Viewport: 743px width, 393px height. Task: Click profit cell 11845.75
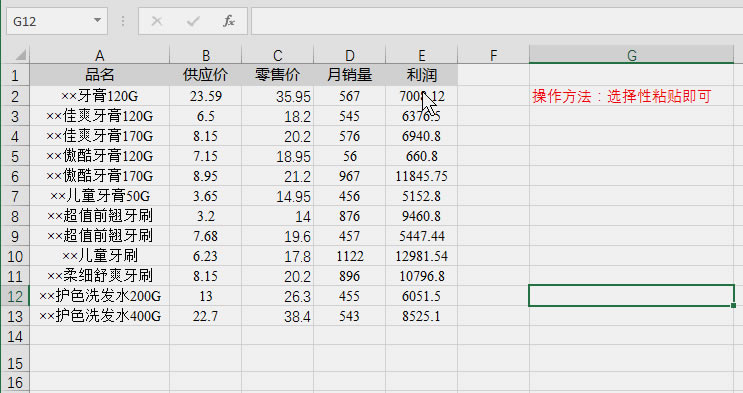[422, 176]
